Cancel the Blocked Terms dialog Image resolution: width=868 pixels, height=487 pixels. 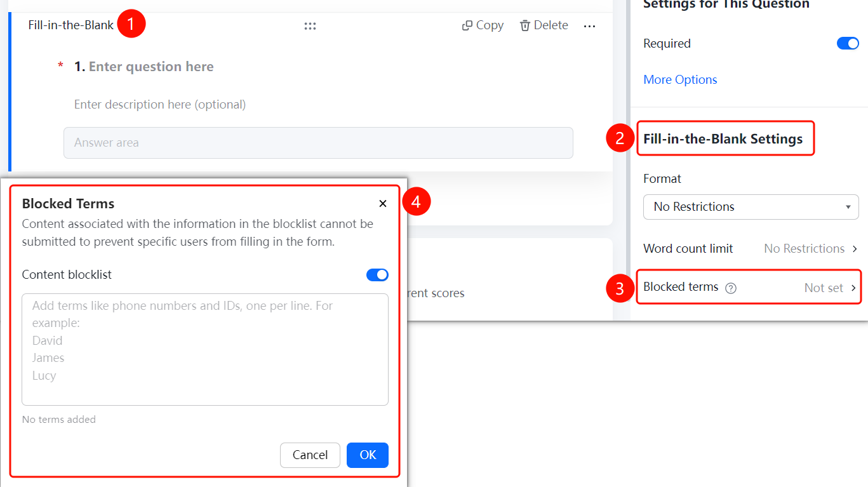pyautogui.click(x=310, y=455)
